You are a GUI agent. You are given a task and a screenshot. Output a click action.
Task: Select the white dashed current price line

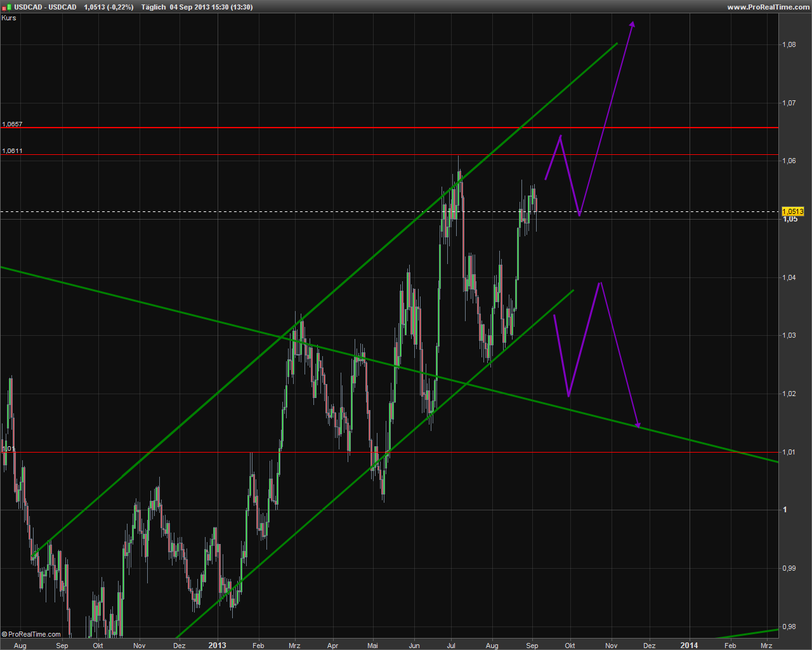click(389, 211)
